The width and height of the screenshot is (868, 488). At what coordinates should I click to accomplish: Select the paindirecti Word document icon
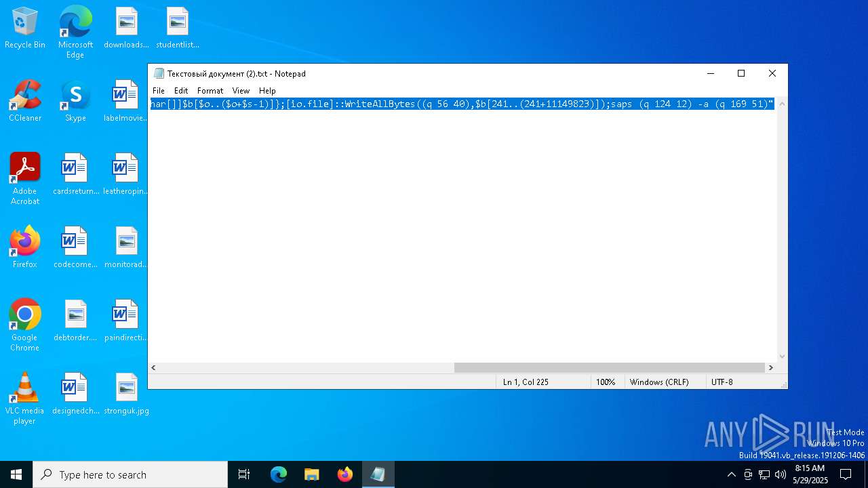pos(126,321)
